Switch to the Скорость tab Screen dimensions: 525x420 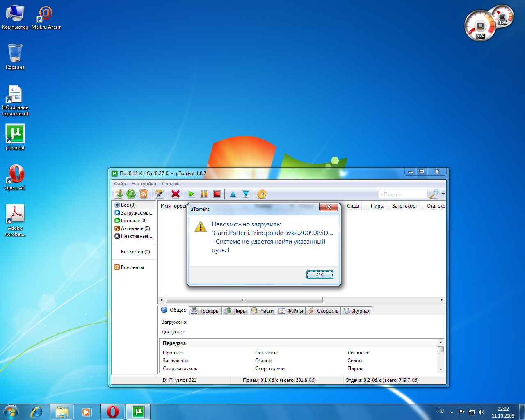323,311
